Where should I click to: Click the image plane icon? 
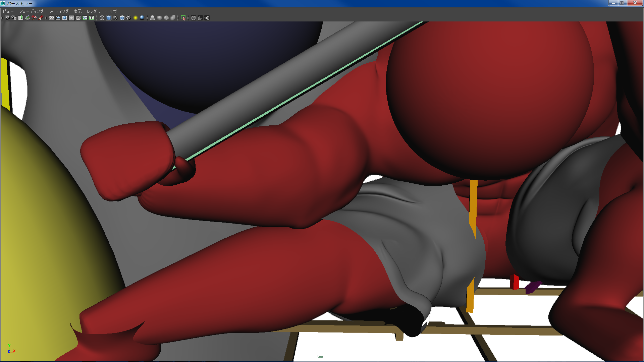(28, 18)
